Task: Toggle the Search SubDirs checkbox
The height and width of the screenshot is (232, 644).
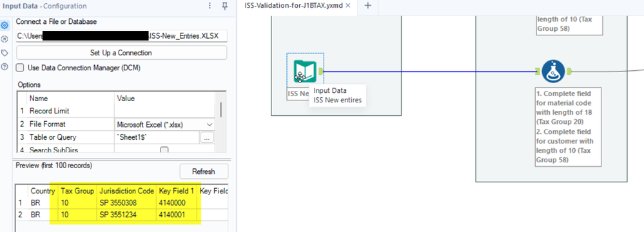Action: pyautogui.click(x=164, y=150)
